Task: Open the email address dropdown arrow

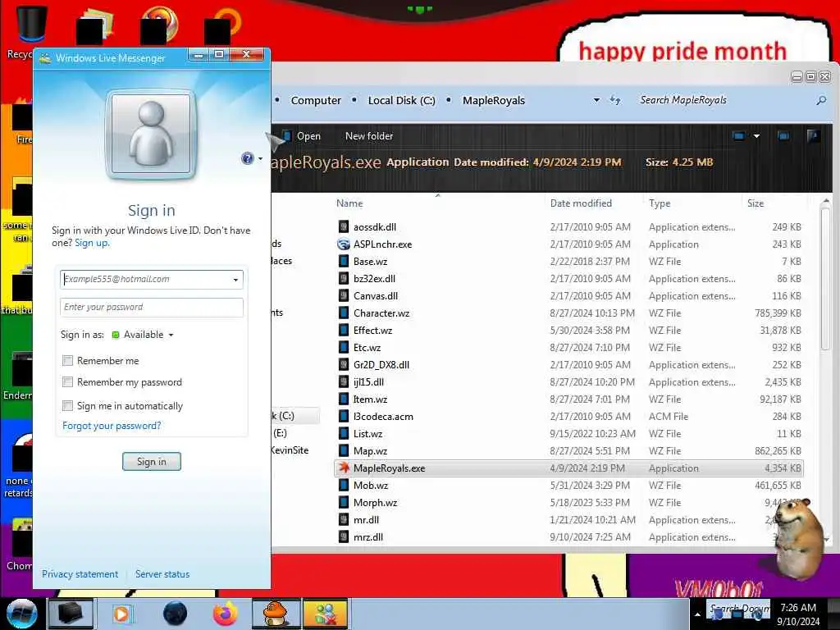Action: (235, 280)
